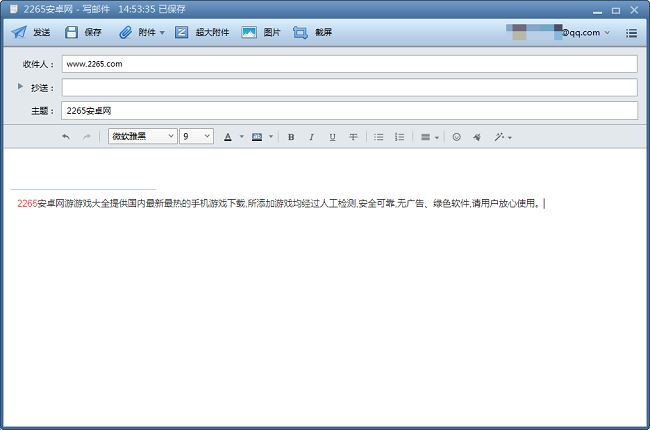Screen dimensions: 650x430
Task: Click the 收件人 recipient input field
Action: coord(349,64)
